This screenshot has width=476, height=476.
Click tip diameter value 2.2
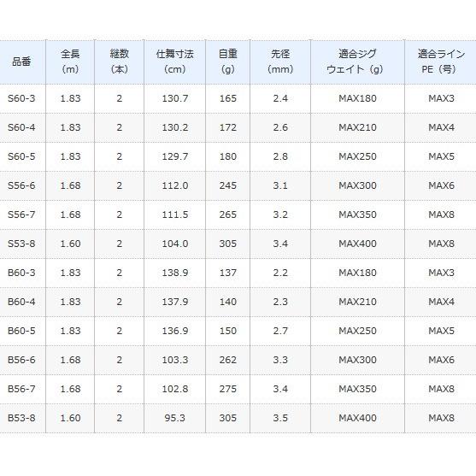pyautogui.click(x=280, y=273)
